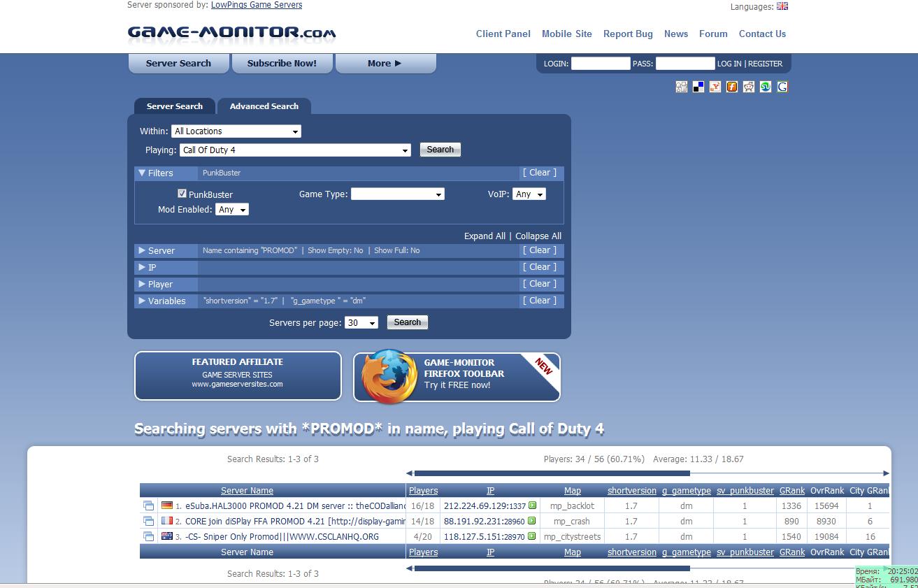This screenshot has height=588, width=918.
Task: Click the Reddit share icon
Action: 749,87
